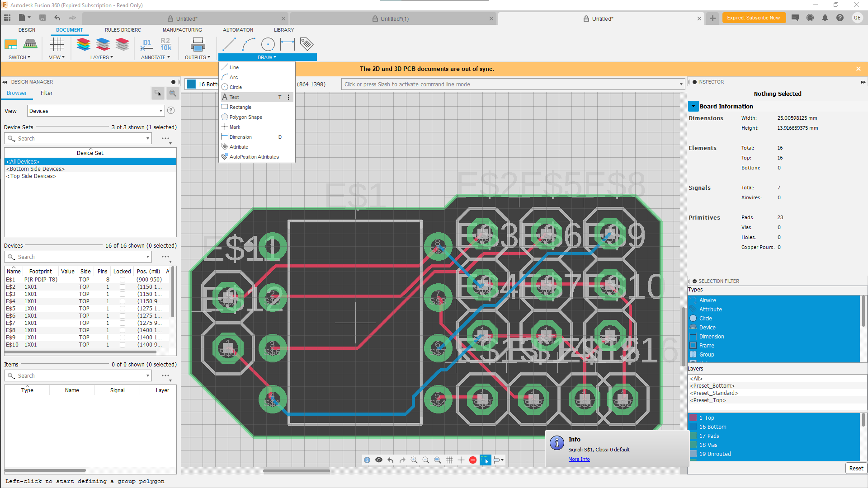Screen dimensions: 868x488
Task: Switch to the RULES DRC/ERC tab
Action: tap(123, 30)
